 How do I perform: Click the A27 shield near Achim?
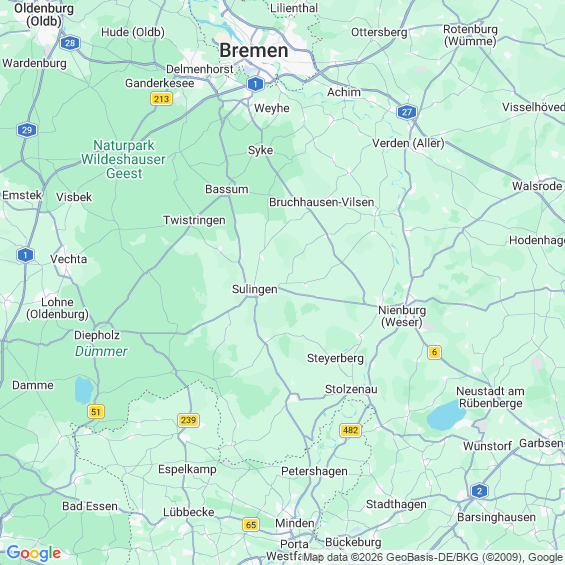click(407, 112)
